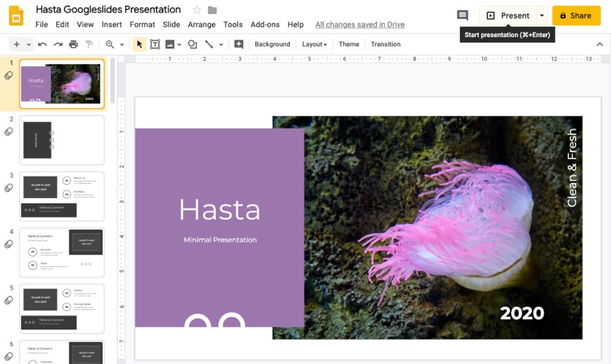Viewport: 611px width, 364px height.
Task: Open the Insert menu
Action: coord(111,24)
